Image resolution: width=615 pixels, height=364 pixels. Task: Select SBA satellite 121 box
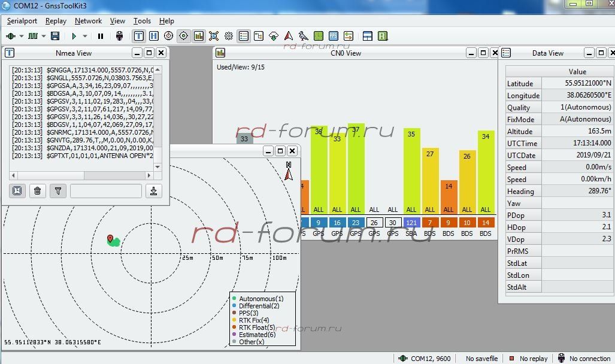click(411, 223)
